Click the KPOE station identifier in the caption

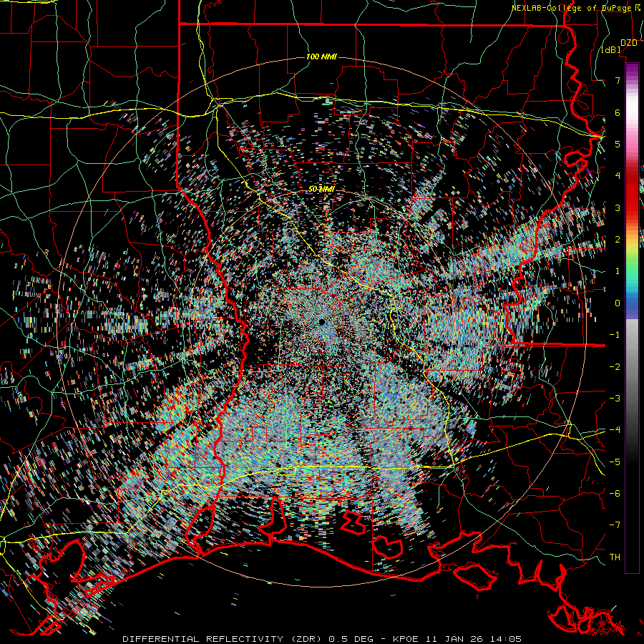[406, 639]
